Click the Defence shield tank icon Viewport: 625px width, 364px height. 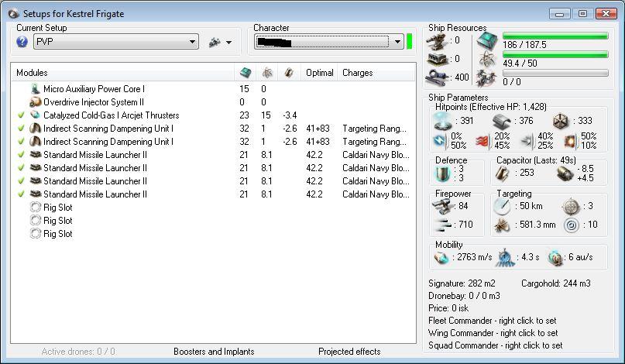click(443, 173)
